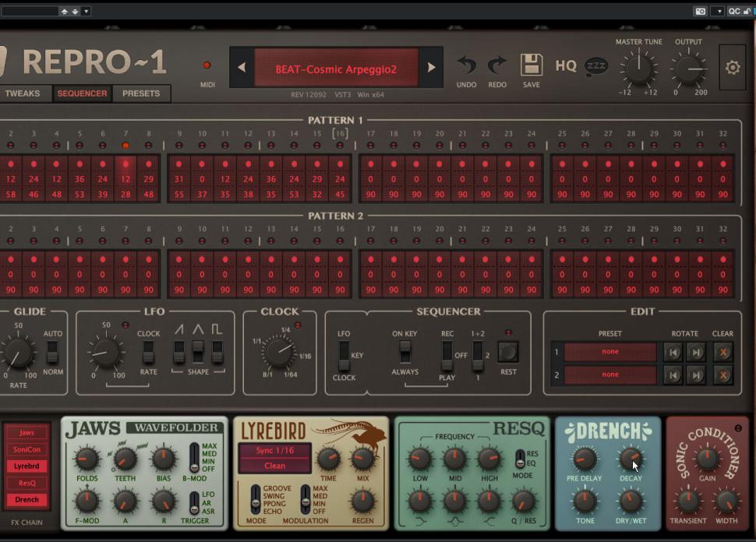Image resolution: width=756 pixels, height=542 pixels.
Task: Select Lyrebird in the FX chain
Action: 26,466
